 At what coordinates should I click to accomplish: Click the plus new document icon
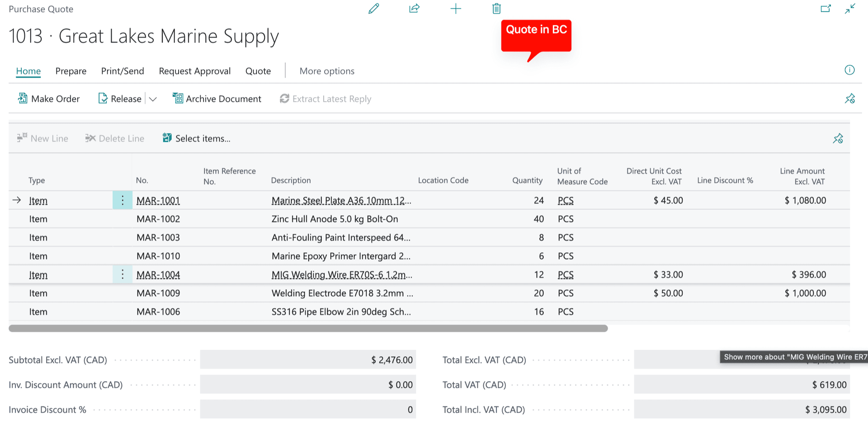456,9
